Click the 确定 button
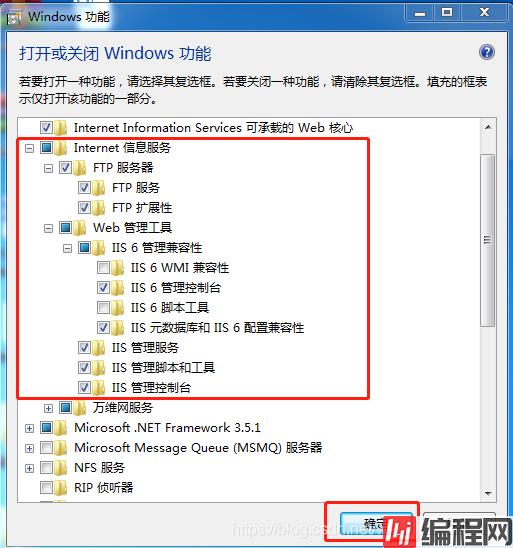Viewport: 513px width, 548px height. click(x=376, y=524)
